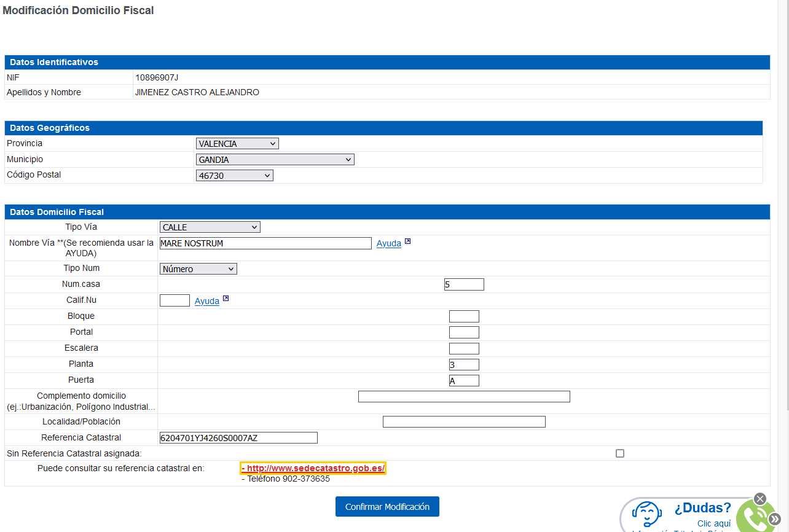Screen dimensions: 789x532
Task: Focus the Portal input field
Action: coord(464,332)
